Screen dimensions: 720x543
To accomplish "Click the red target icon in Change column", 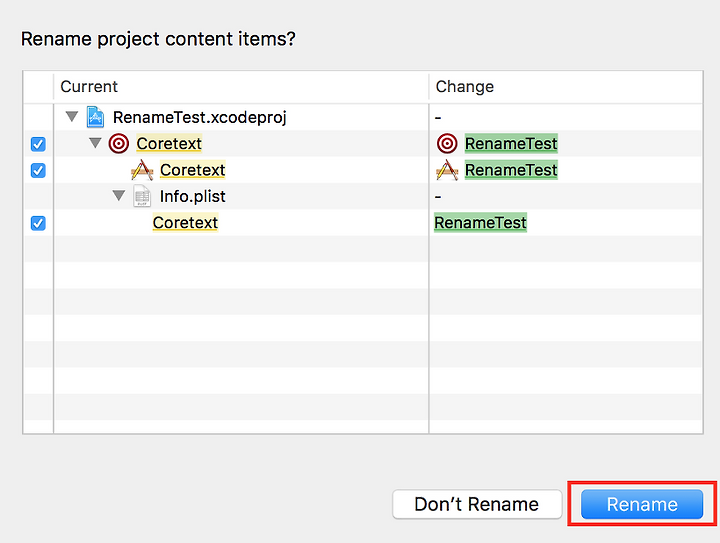I will point(447,144).
